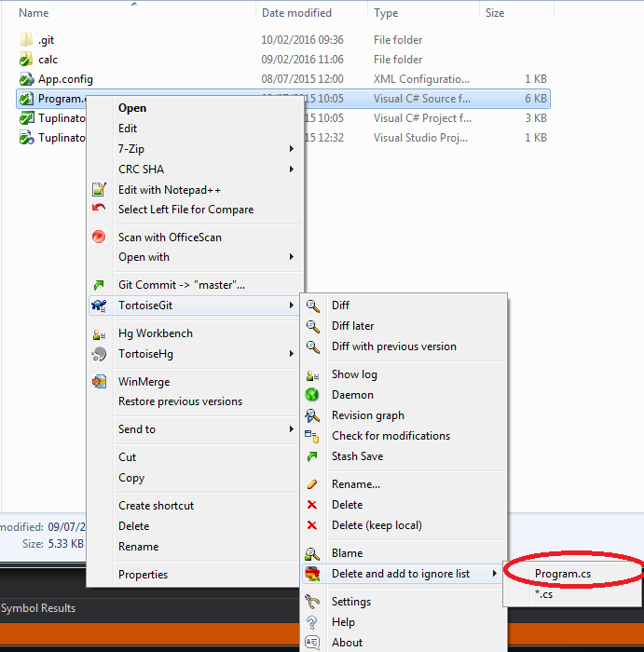Viewport: 644px width, 652px height.
Task: Select the .git folder name
Action: [46, 40]
